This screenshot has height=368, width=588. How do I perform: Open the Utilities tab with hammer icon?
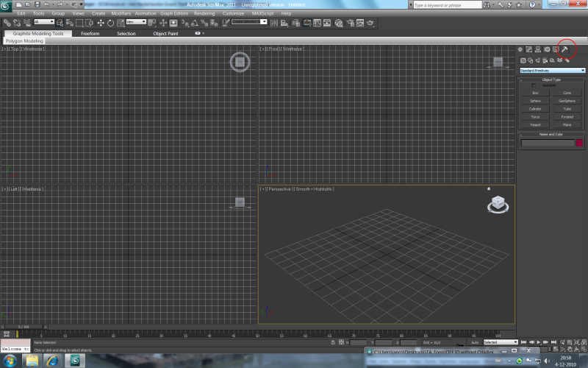click(x=564, y=49)
